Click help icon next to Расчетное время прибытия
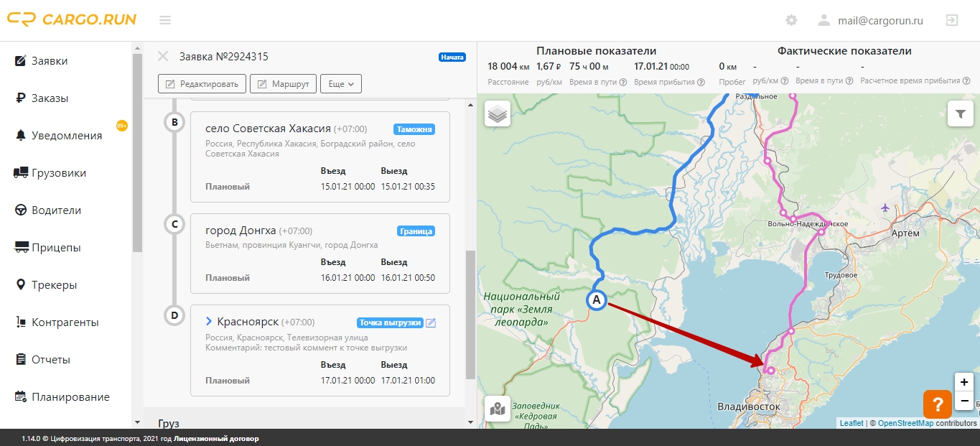980x446 pixels. point(966,82)
